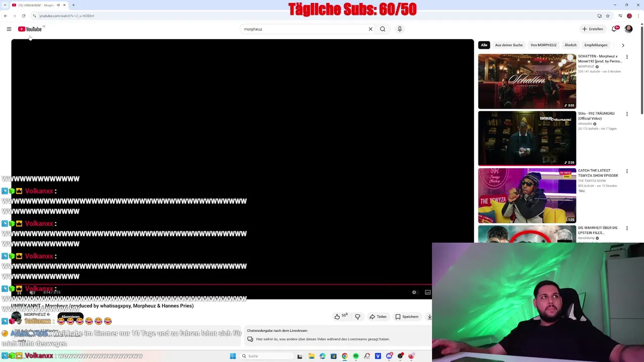This screenshot has height=362, width=644.
Task: Open the Erstellen create menu
Action: [x=593, y=29]
